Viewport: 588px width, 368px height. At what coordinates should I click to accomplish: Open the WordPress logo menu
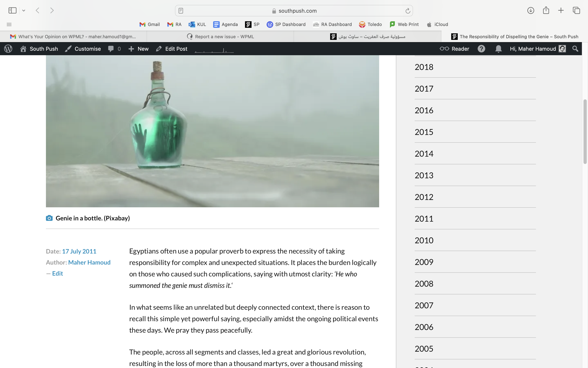pyautogui.click(x=8, y=49)
